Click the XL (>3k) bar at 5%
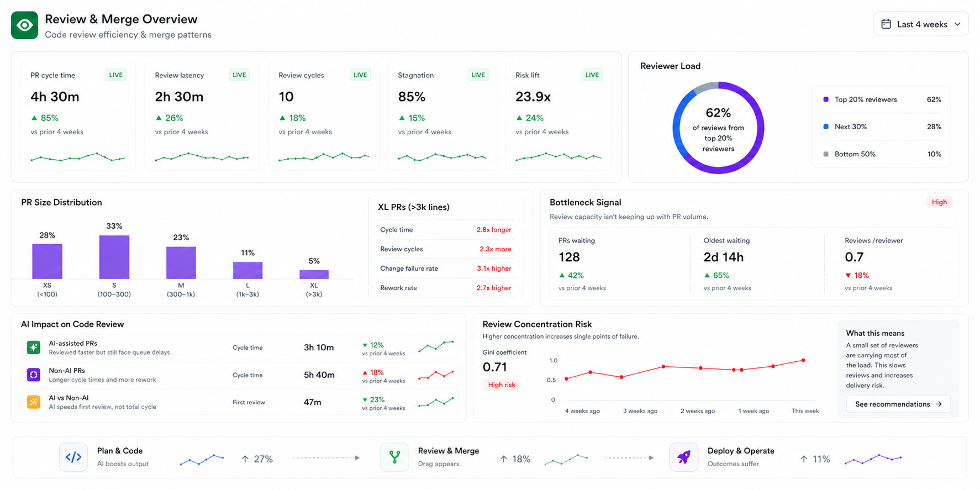The height and width of the screenshot is (490, 980). [x=314, y=274]
